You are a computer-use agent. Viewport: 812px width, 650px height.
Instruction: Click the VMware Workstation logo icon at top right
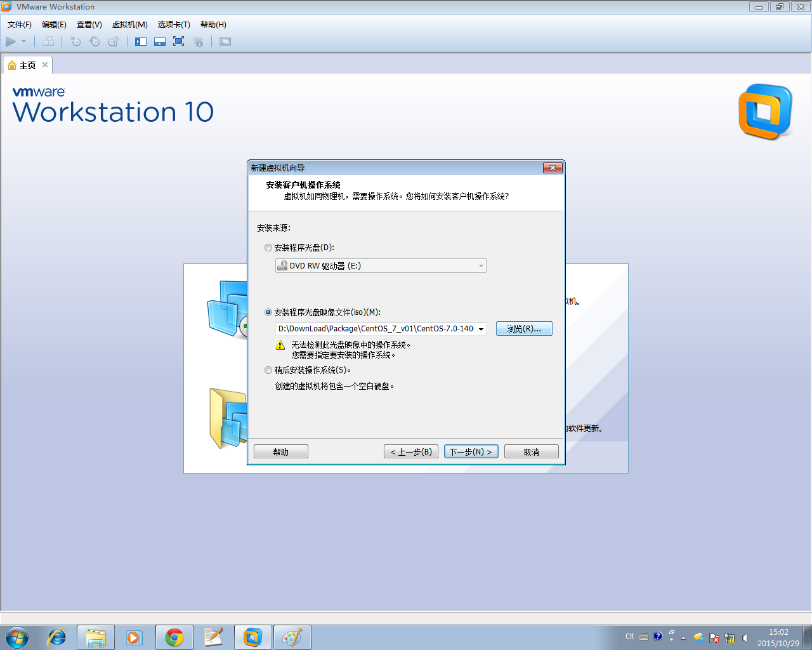766,112
